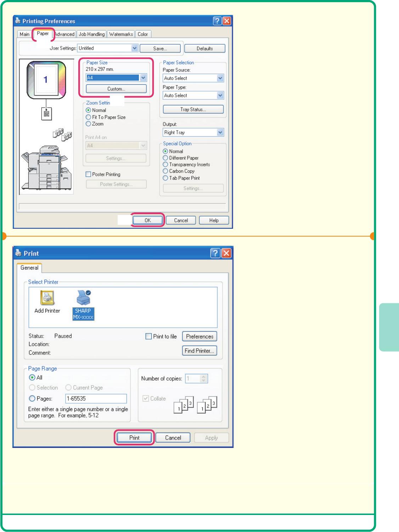Click the page orientation preview image

pos(46,80)
